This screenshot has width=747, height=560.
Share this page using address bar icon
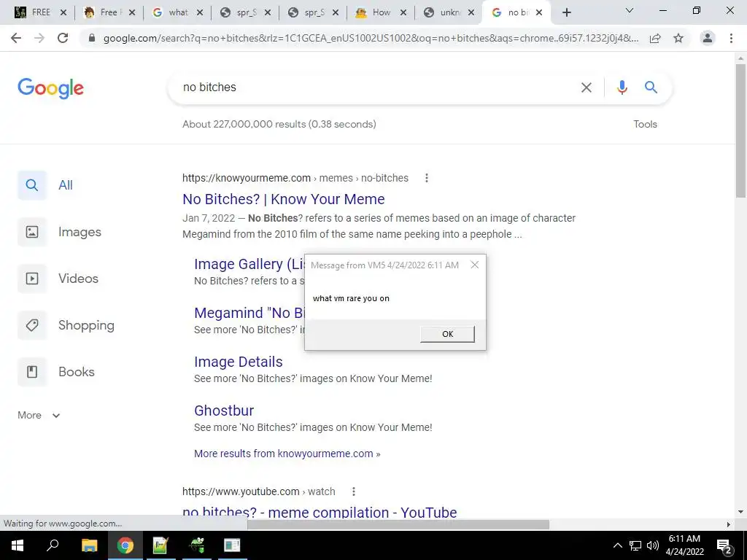[x=655, y=38]
